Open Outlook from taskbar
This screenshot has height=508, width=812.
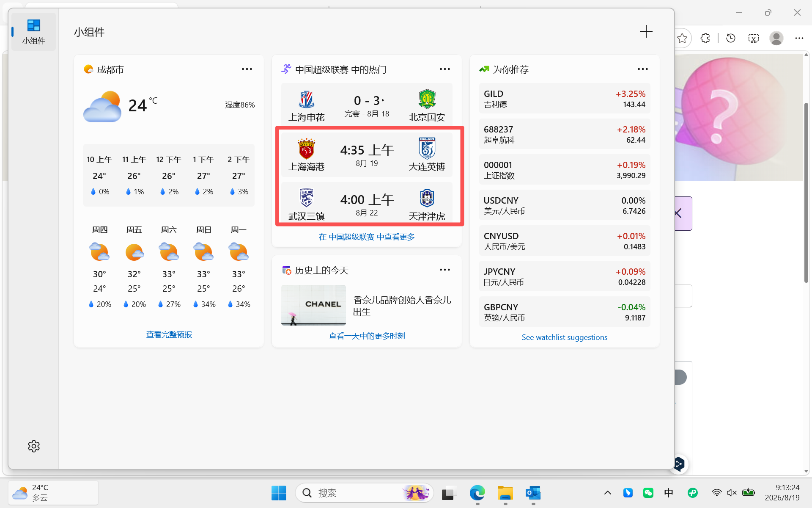point(533,493)
